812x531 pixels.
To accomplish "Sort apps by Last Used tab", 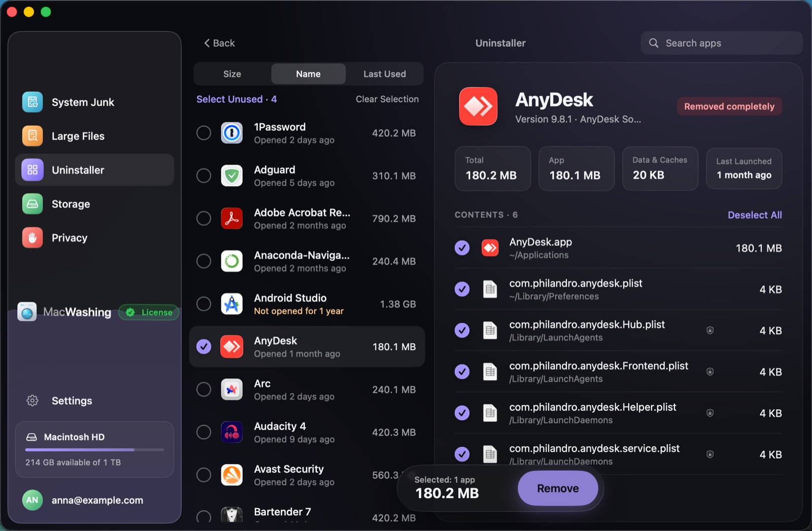I will tap(385, 74).
